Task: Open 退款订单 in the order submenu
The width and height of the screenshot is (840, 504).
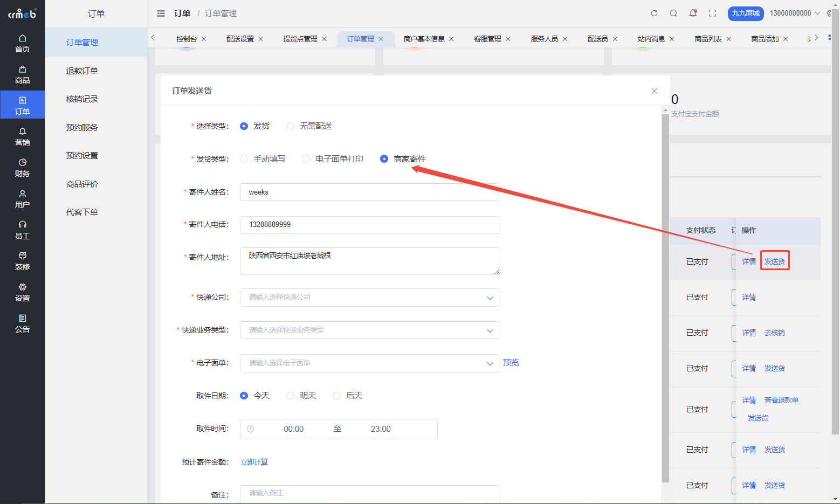Action: click(82, 71)
